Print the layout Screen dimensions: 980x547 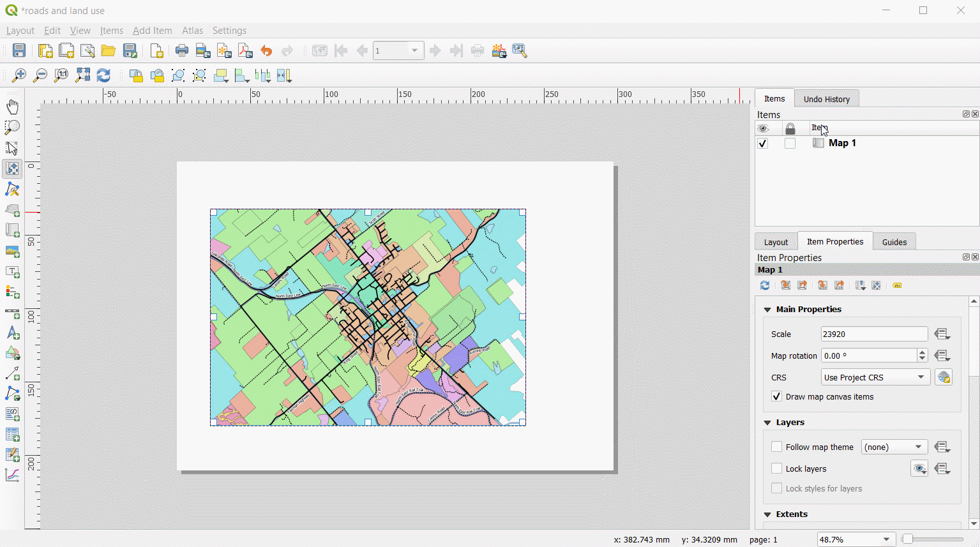click(182, 51)
